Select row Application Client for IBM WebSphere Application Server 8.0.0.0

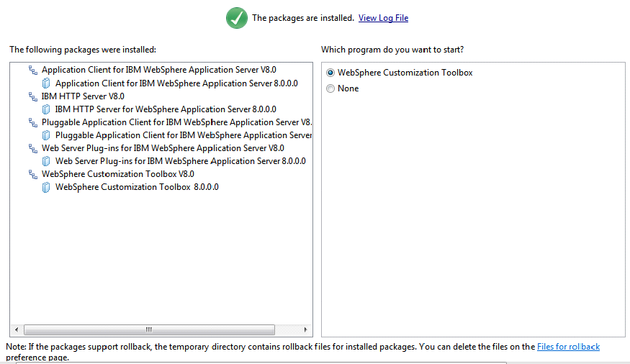pos(177,83)
